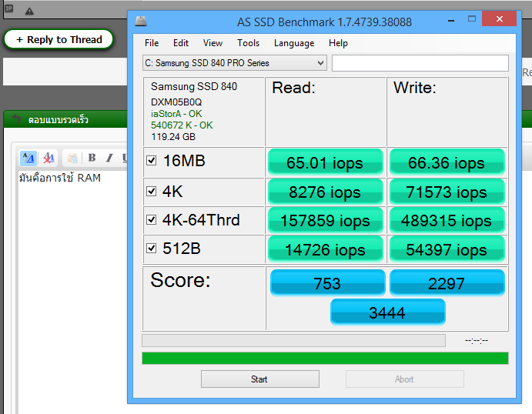The width and height of the screenshot is (532, 414).
Task: Click the Reply to Thread button
Action: (59, 40)
